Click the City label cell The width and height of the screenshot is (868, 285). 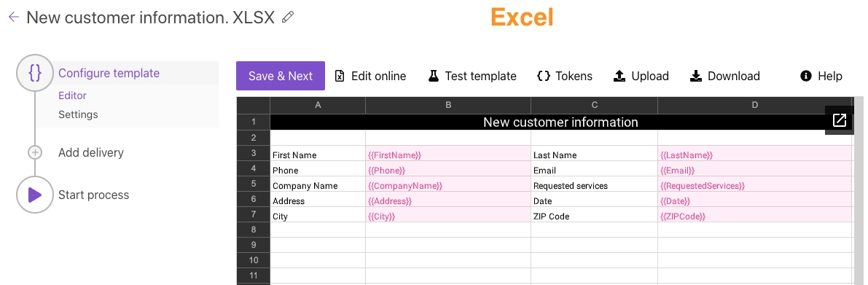pos(318,215)
